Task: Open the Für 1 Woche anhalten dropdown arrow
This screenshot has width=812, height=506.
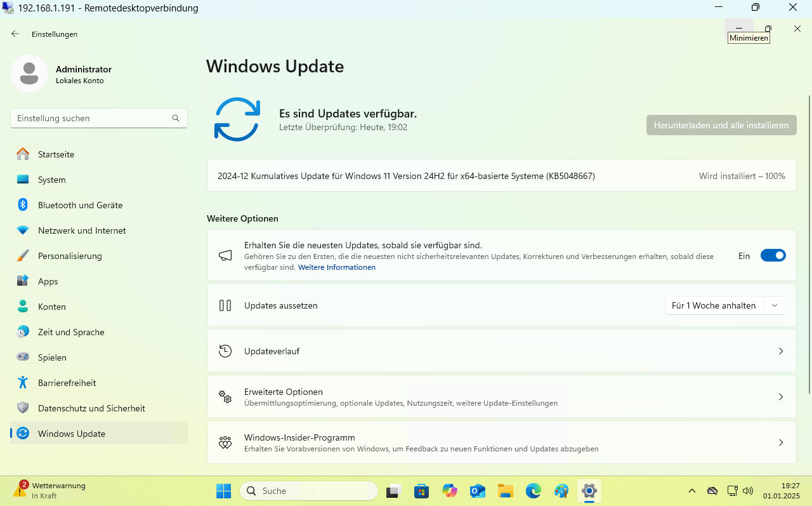Action: [775, 305]
